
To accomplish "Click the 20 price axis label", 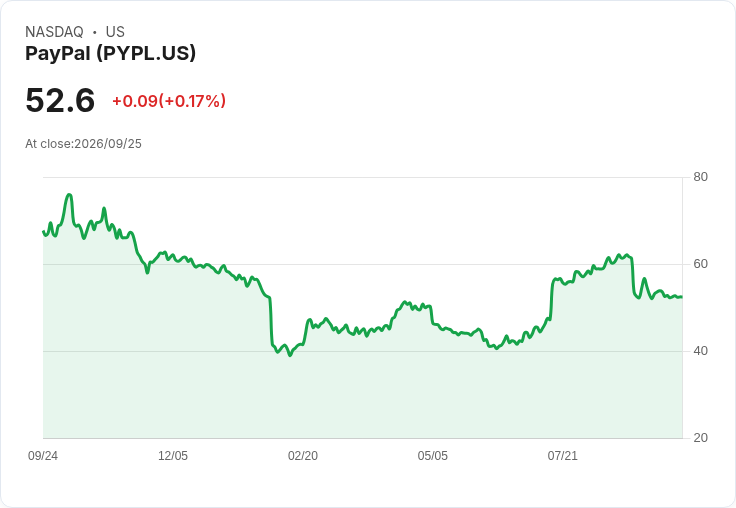I will pos(700,438).
